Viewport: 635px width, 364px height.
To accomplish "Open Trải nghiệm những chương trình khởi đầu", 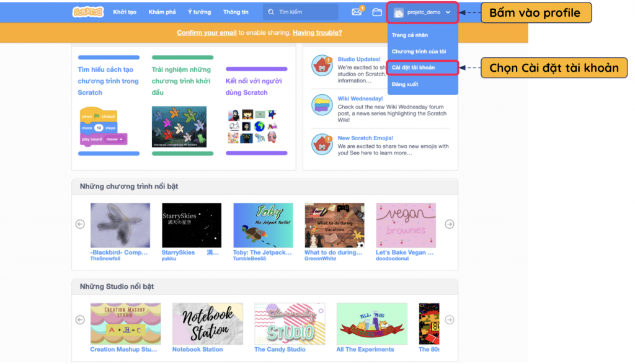I will pos(182,81).
